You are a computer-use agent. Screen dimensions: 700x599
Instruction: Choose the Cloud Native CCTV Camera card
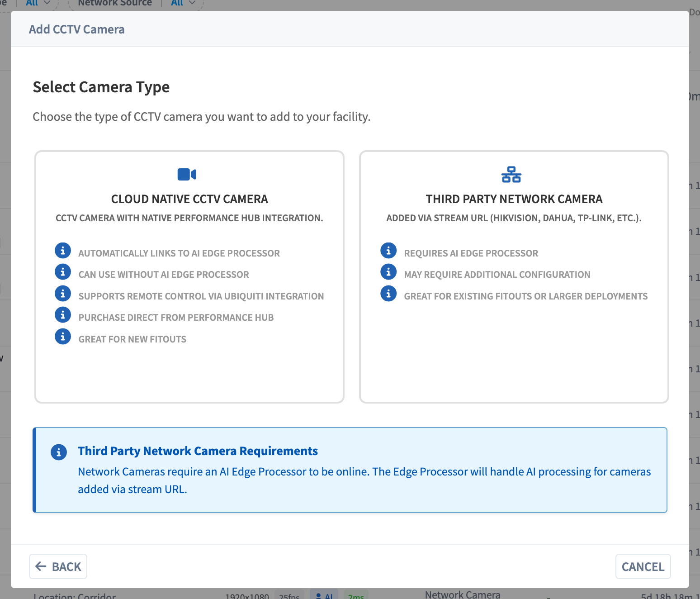pyautogui.click(x=189, y=277)
